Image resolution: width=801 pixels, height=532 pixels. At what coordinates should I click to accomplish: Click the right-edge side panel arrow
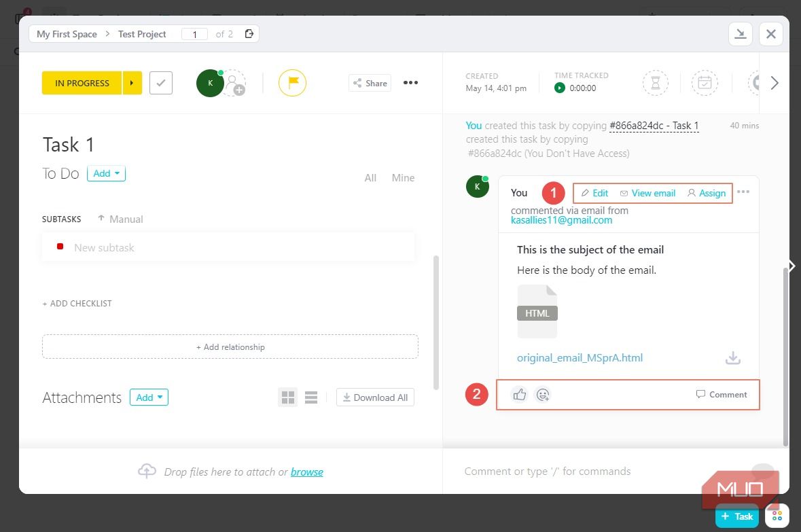coord(791,266)
